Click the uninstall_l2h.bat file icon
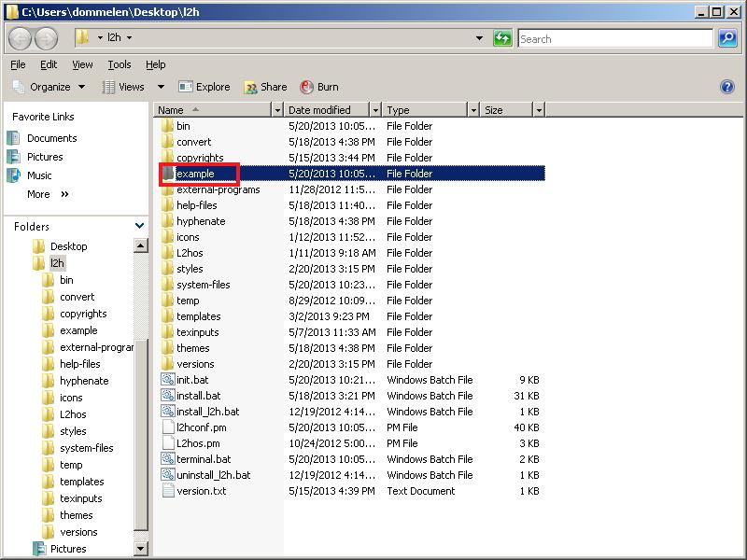Screen dimensions: 747x560 pos(168,475)
